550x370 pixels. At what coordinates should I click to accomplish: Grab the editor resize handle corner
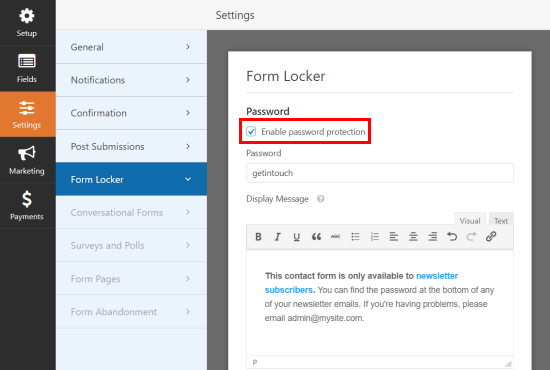(x=509, y=363)
